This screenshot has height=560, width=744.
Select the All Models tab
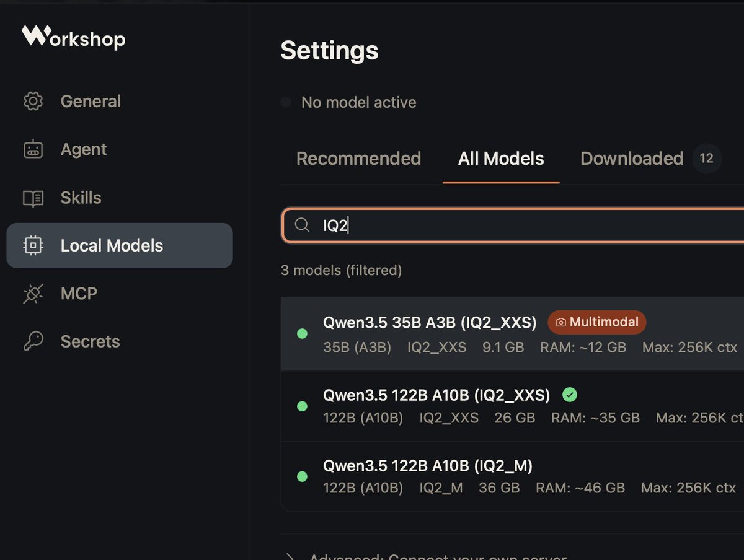501,159
